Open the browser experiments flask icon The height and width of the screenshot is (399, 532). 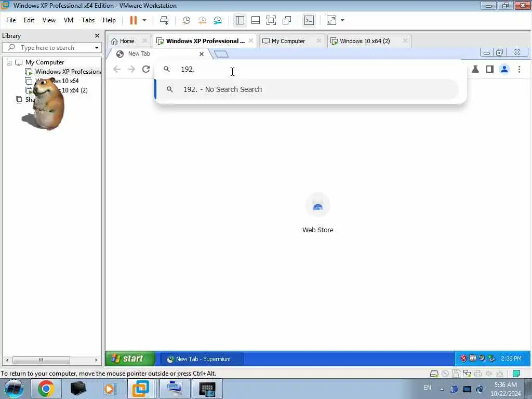tap(475, 69)
